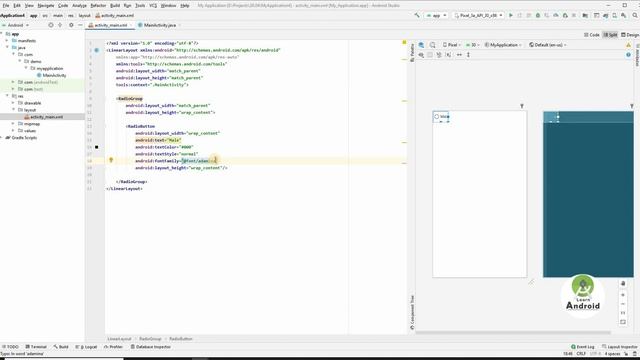Screen dimensions: 640x360
Task: Open the Default (en-us) locale dropdown
Action: pos(548,45)
